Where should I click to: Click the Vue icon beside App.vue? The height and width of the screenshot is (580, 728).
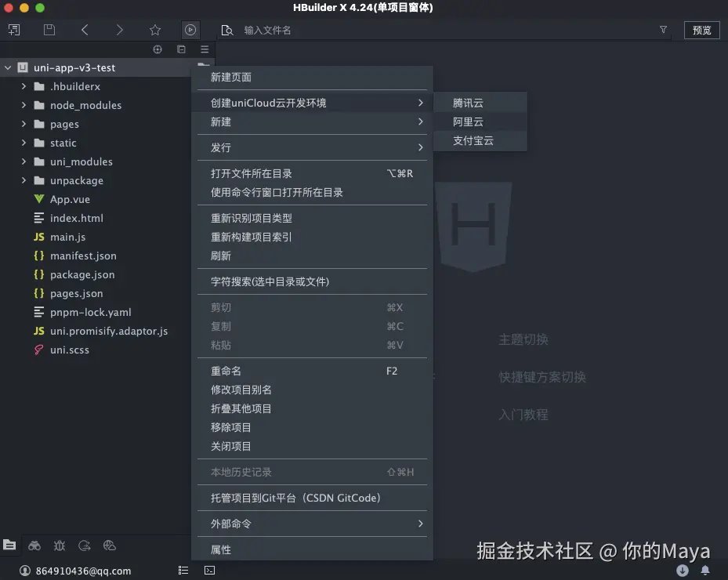point(39,199)
